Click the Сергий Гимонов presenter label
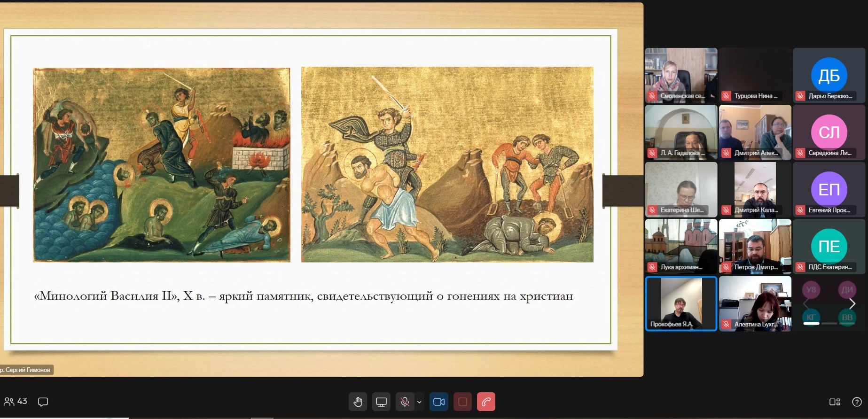This screenshot has height=419, width=868. [27, 370]
